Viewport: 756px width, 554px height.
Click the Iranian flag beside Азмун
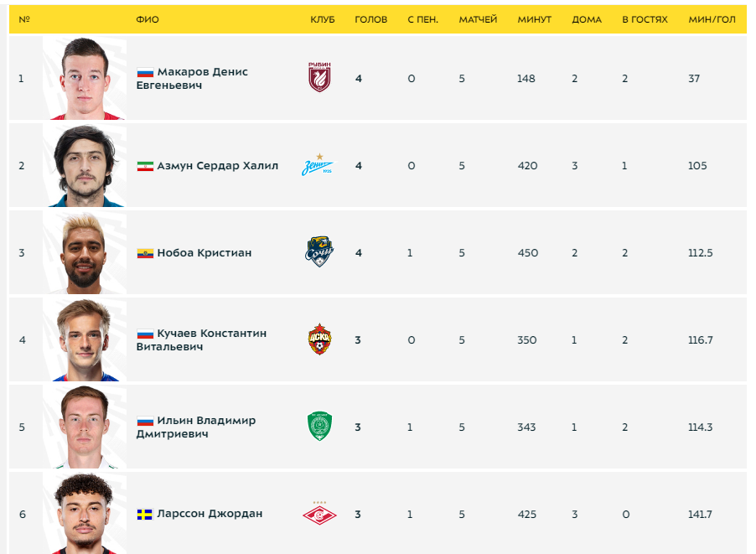(145, 166)
